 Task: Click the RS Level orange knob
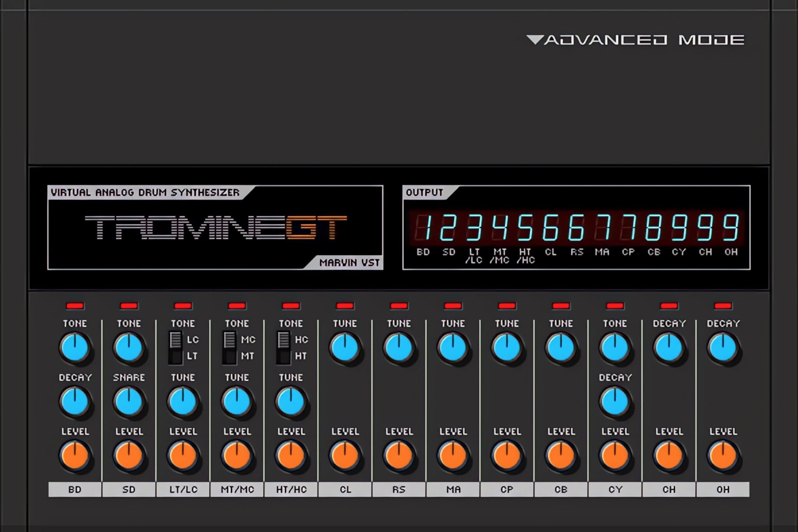[399, 456]
